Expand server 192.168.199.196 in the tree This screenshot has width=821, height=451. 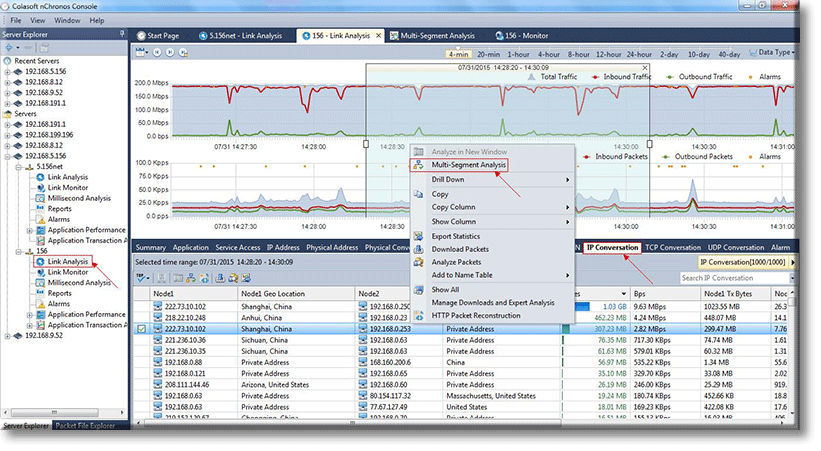point(7,135)
